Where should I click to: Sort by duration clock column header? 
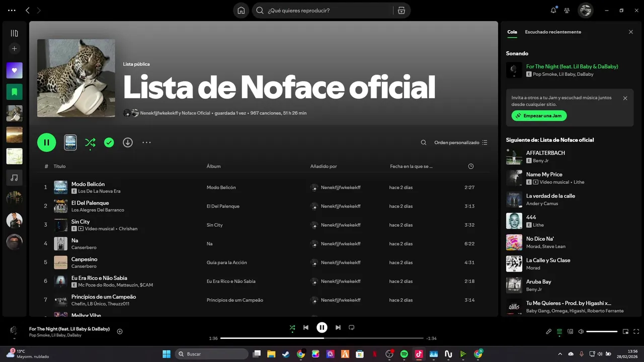click(471, 166)
